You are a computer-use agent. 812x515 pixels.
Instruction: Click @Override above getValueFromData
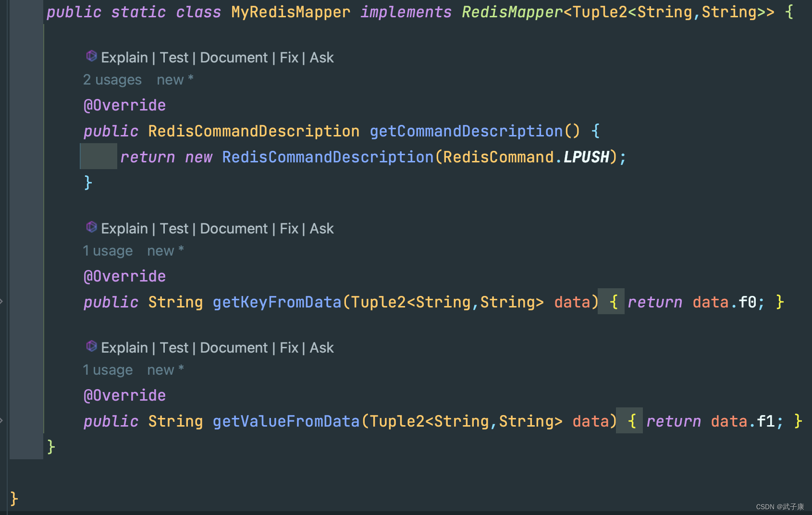pos(124,395)
